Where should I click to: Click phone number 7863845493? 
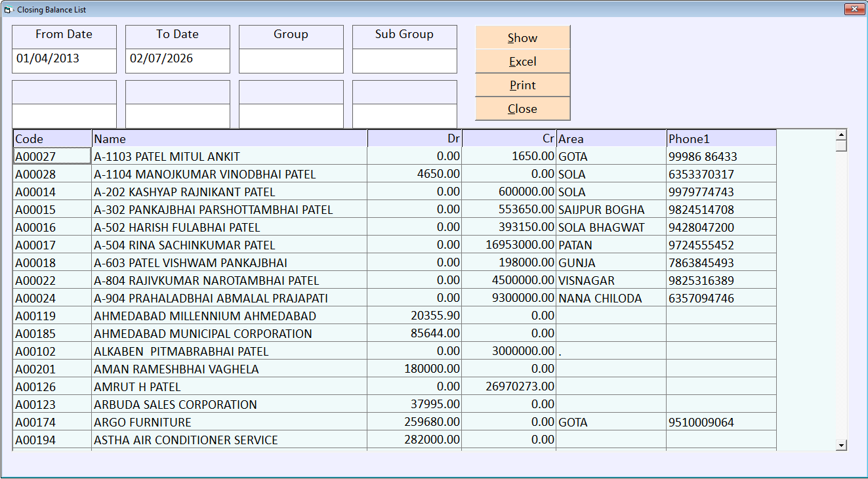tap(722, 262)
